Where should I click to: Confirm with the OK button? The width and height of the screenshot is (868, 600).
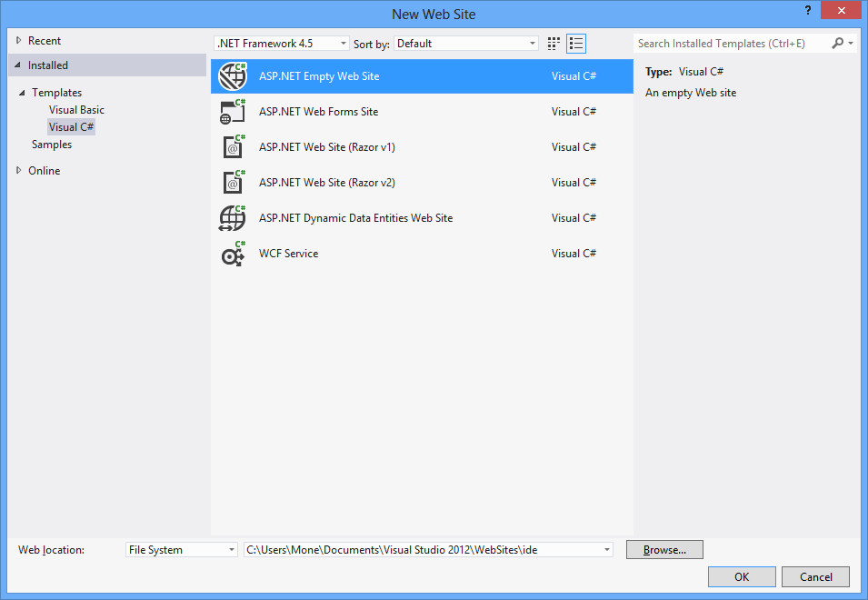[742, 576]
